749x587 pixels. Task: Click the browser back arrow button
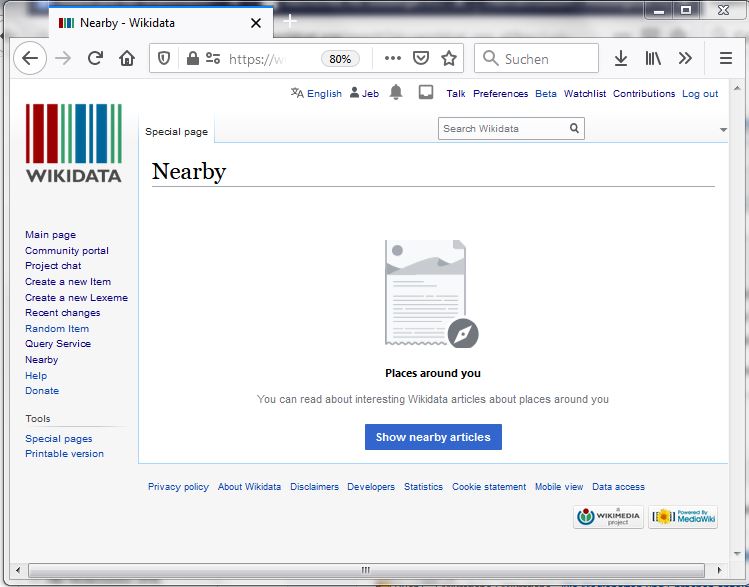(30, 59)
